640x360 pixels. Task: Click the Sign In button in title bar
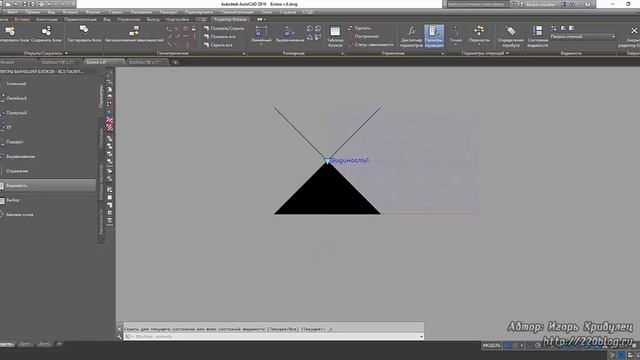click(541, 4)
